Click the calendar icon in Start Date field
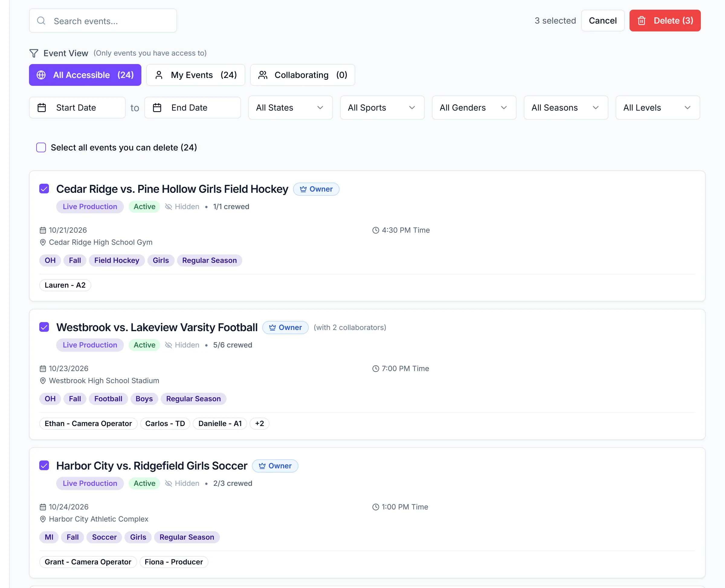Image resolution: width=725 pixels, height=588 pixels. coord(42,108)
